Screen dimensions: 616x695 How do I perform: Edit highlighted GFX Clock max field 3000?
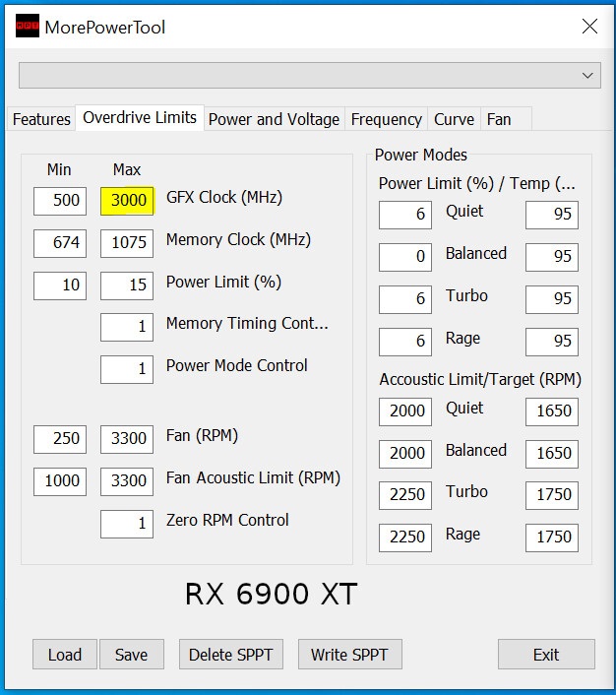pyautogui.click(x=127, y=201)
